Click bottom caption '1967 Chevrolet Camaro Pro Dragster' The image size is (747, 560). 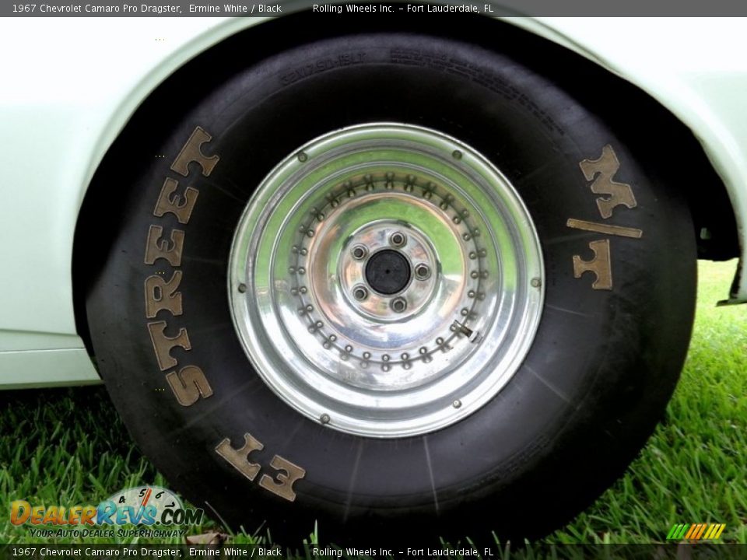point(97,552)
